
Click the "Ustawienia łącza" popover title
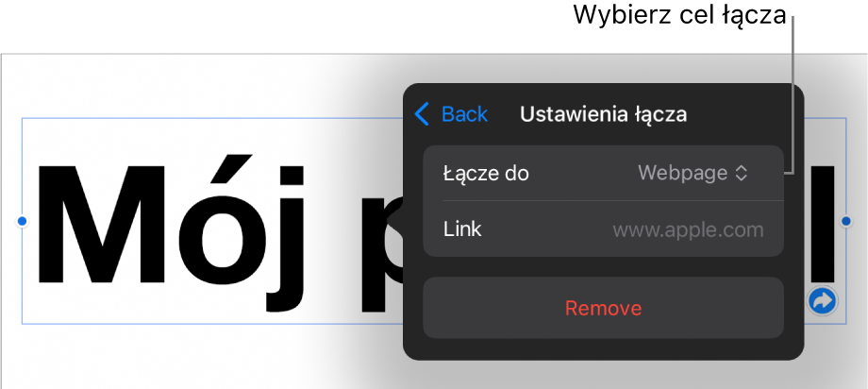[x=604, y=114]
